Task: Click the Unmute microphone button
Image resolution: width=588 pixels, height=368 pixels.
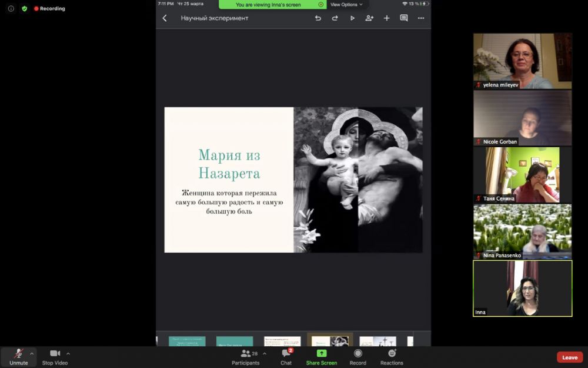Action: (18, 357)
